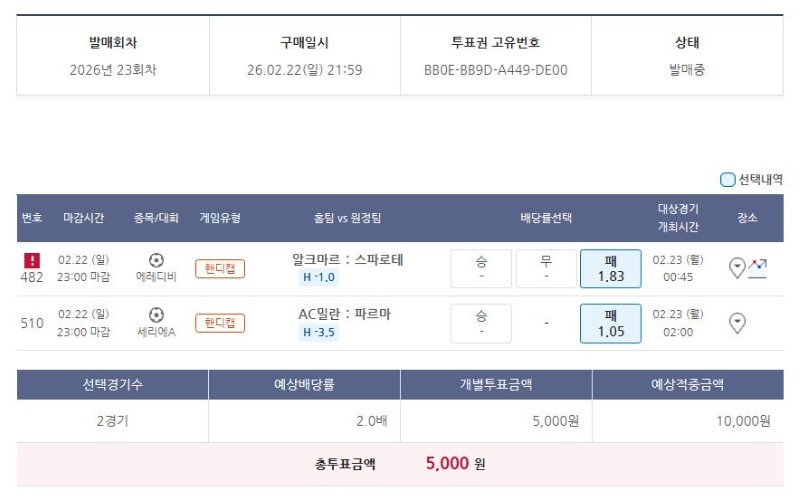
Task: Open the location pin for 알크마르 match
Action: (737, 268)
